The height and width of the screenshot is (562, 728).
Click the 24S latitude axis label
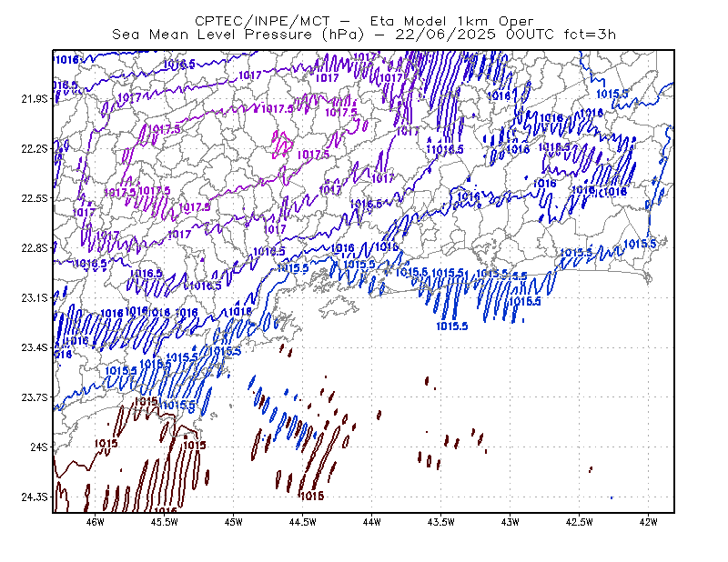point(39,447)
